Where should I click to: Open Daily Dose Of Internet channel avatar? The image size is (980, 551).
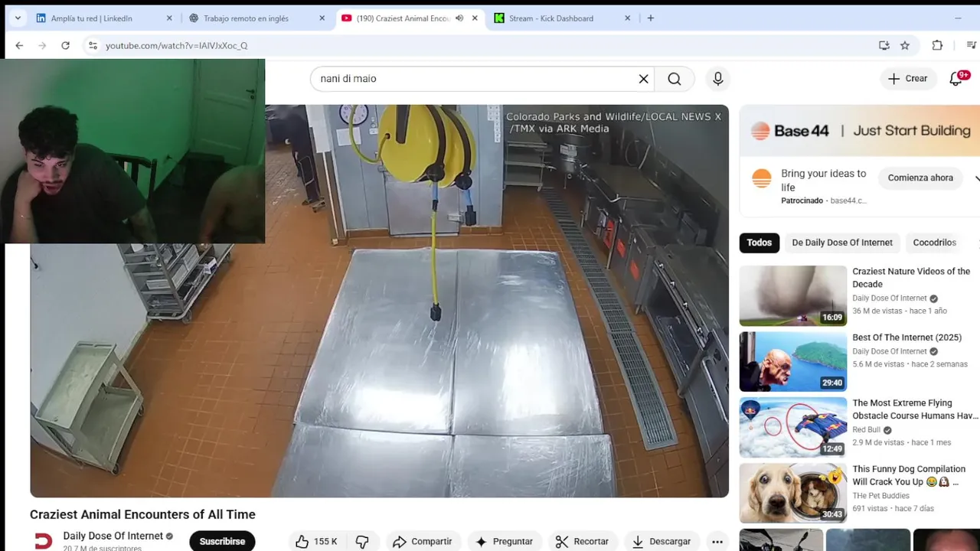[x=44, y=541]
